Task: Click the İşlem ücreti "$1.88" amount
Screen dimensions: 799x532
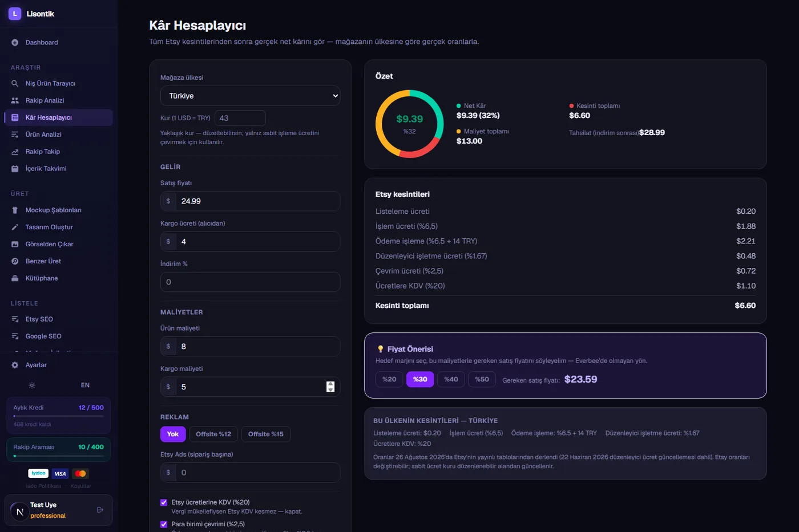Action: click(x=746, y=226)
